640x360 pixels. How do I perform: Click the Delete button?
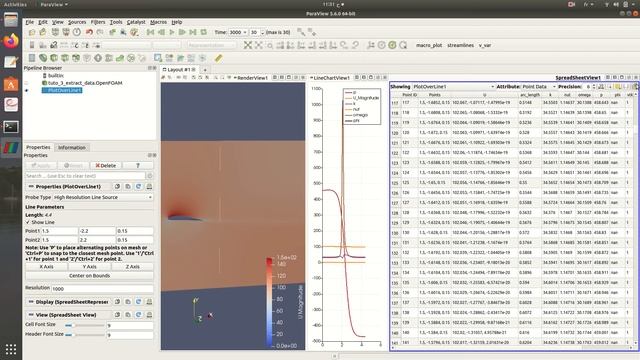105,165
